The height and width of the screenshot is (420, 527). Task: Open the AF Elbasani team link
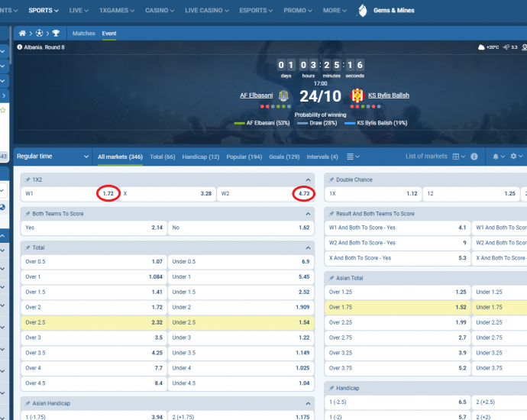click(x=257, y=95)
